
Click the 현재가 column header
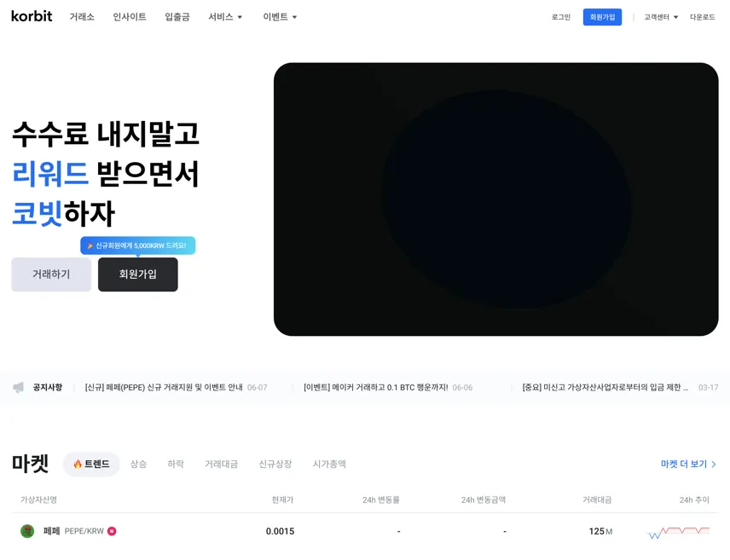[282, 500]
